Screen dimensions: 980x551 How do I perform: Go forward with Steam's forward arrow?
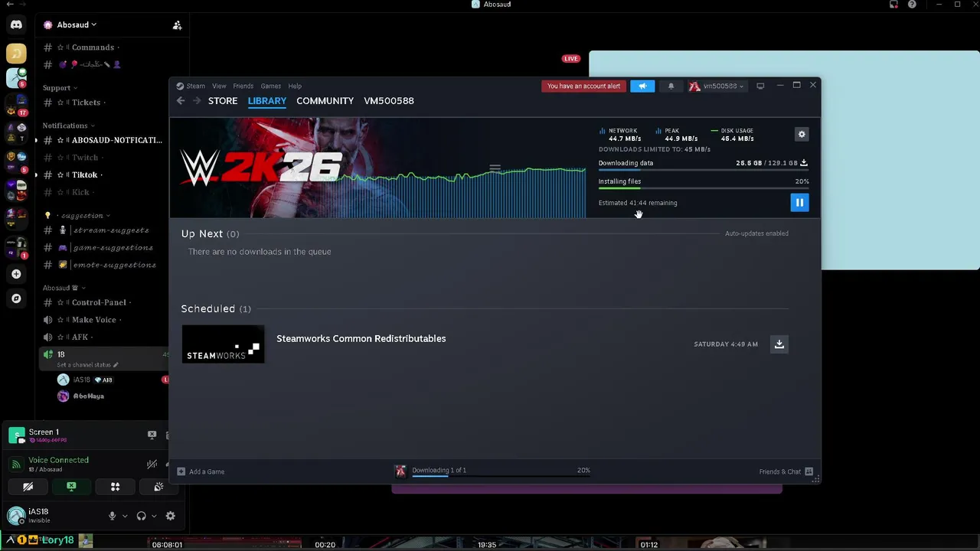(197, 101)
